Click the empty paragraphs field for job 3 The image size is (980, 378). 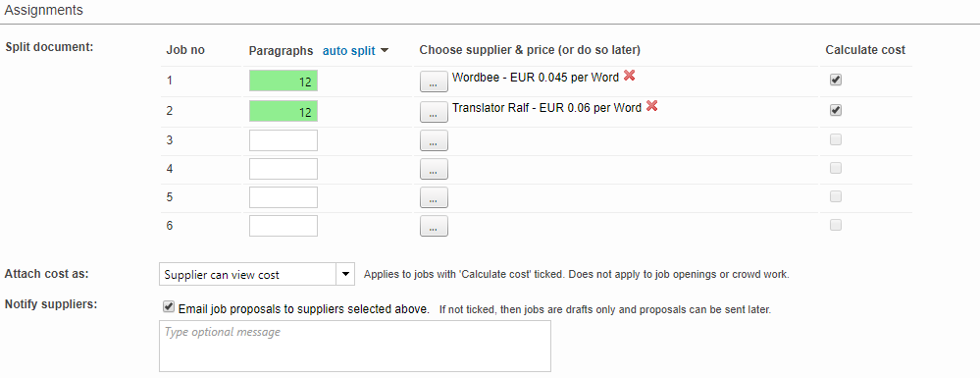284,140
